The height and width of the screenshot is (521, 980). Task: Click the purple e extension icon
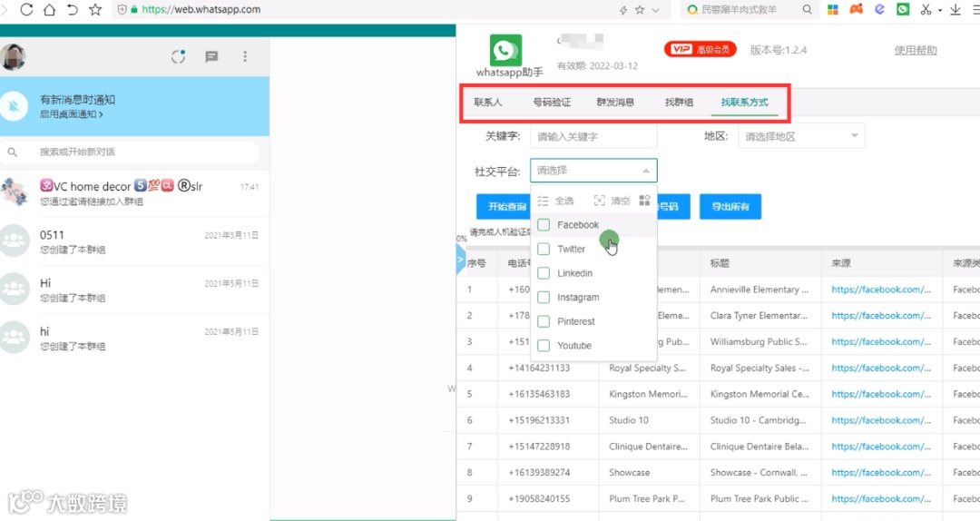click(879, 9)
